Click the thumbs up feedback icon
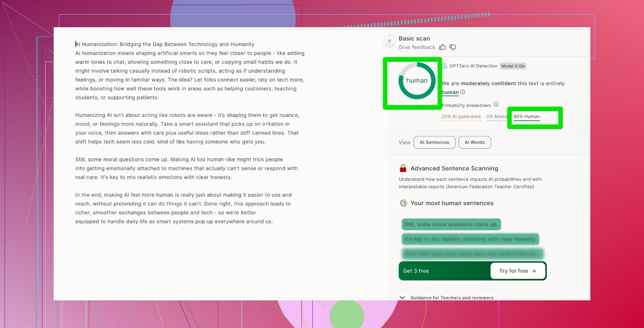This screenshot has width=644, height=328. [442, 47]
